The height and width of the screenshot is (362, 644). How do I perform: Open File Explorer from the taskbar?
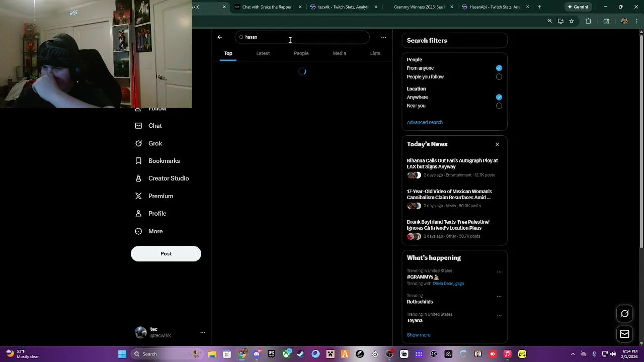[212, 354]
